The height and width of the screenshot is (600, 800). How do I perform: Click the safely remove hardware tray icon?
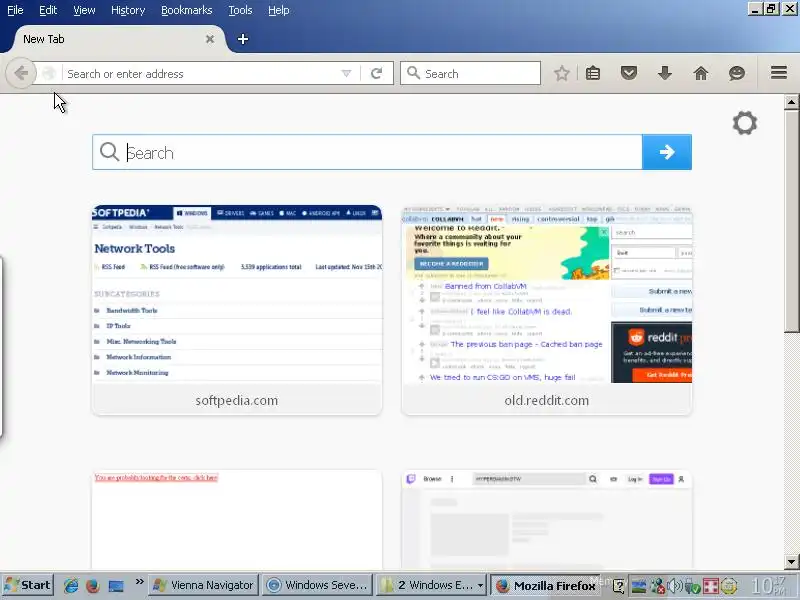(x=692, y=586)
